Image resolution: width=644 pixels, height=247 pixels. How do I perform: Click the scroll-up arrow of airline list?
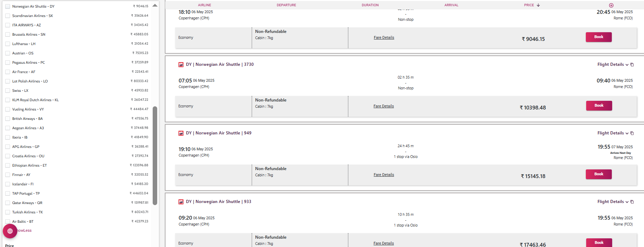(155, 6)
